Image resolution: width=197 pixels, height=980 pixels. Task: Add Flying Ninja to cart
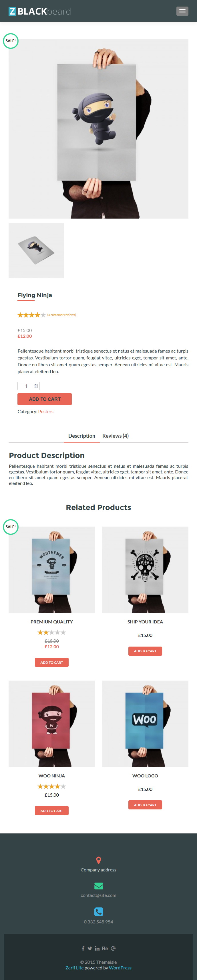coord(45,399)
